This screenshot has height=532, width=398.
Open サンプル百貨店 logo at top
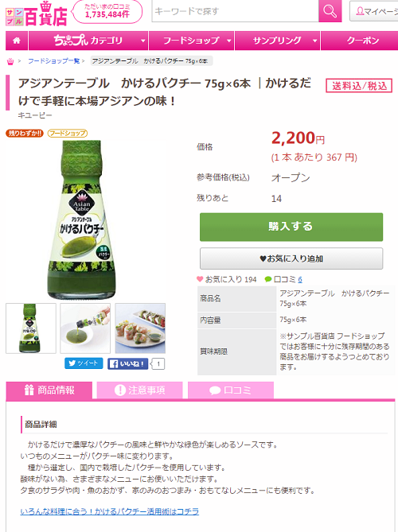(x=37, y=14)
